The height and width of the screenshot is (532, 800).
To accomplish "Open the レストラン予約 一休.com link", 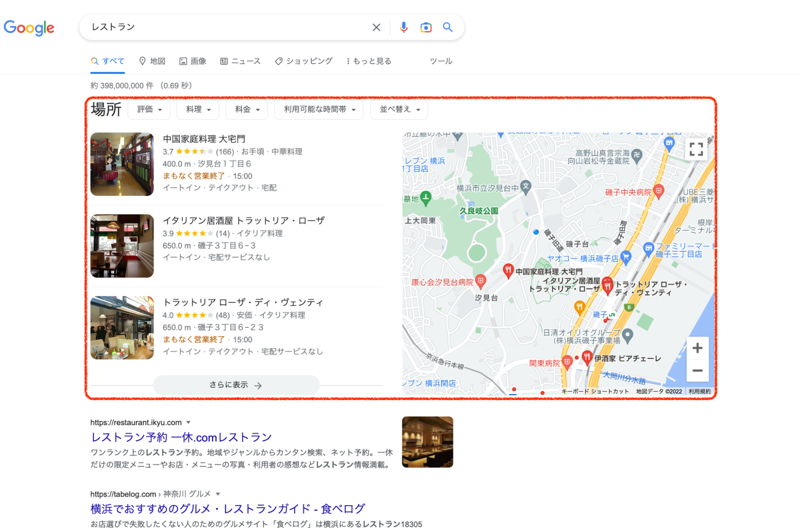I will click(181, 437).
